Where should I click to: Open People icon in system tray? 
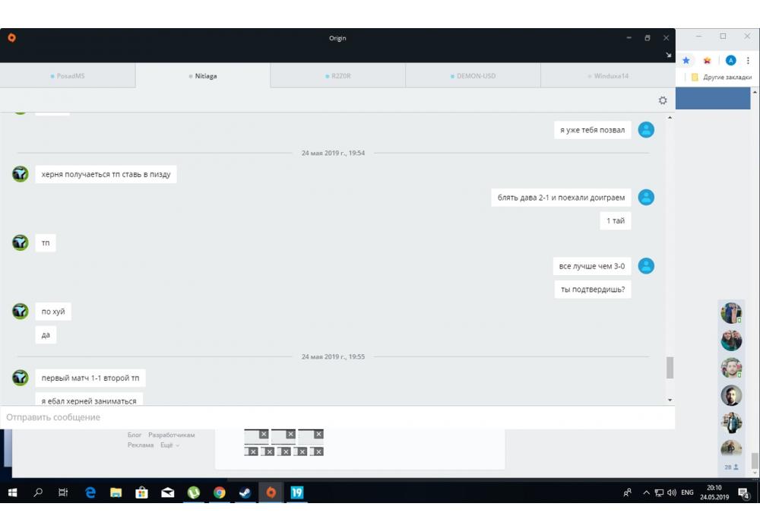pos(627,492)
